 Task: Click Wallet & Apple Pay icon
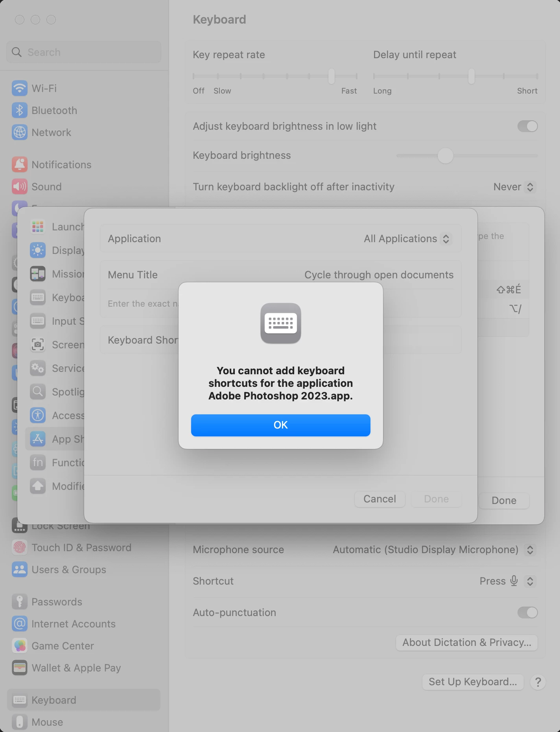[x=20, y=668]
